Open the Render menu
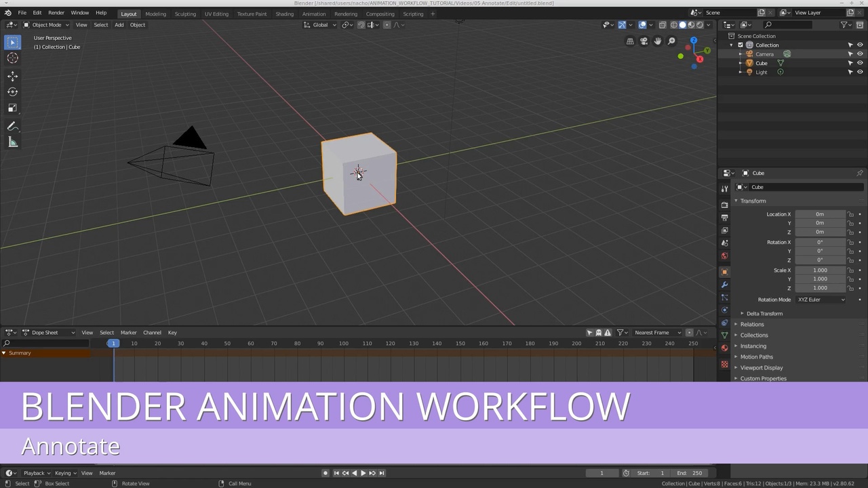The image size is (868, 488). coord(56,13)
